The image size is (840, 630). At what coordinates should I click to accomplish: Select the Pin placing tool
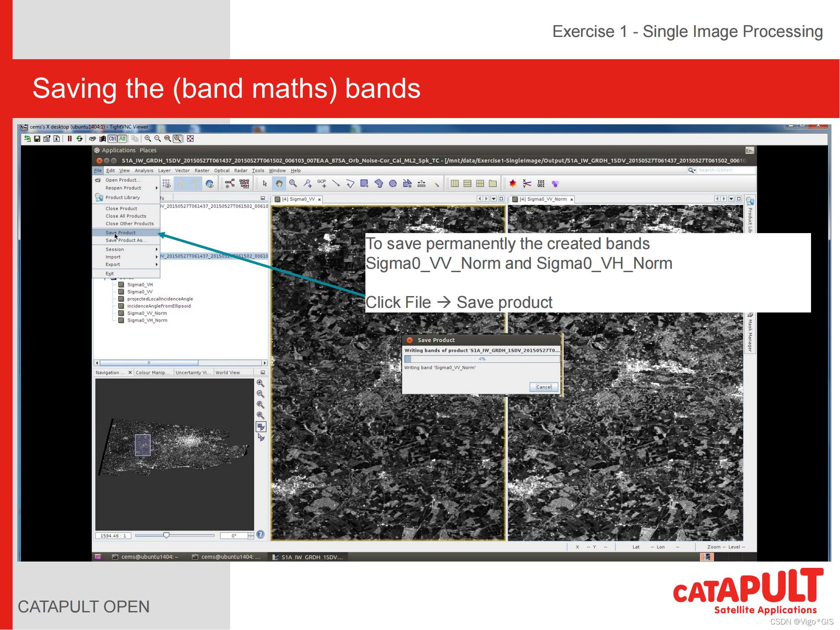307,184
